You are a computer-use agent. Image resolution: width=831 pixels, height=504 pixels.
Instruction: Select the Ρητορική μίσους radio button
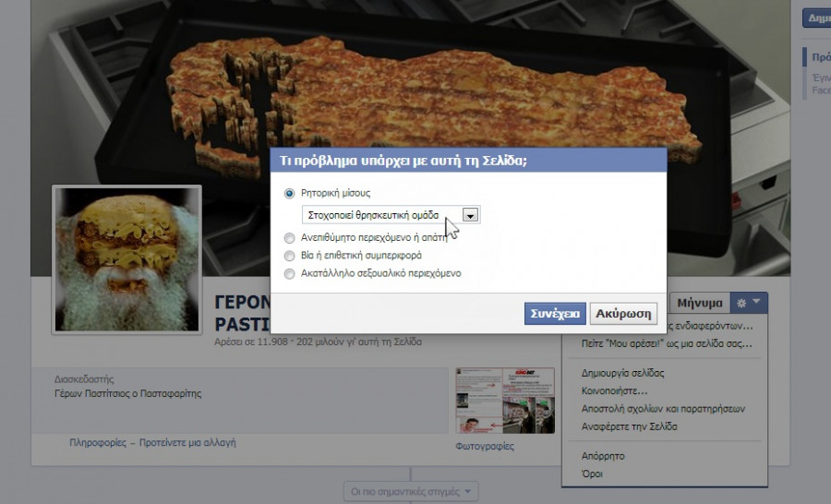tap(290, 193)
